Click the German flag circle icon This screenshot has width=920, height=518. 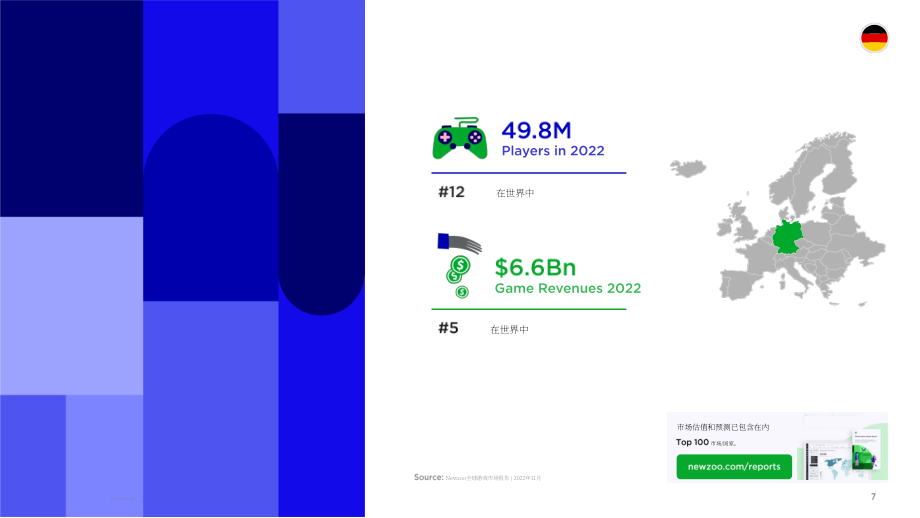(874, 38)
